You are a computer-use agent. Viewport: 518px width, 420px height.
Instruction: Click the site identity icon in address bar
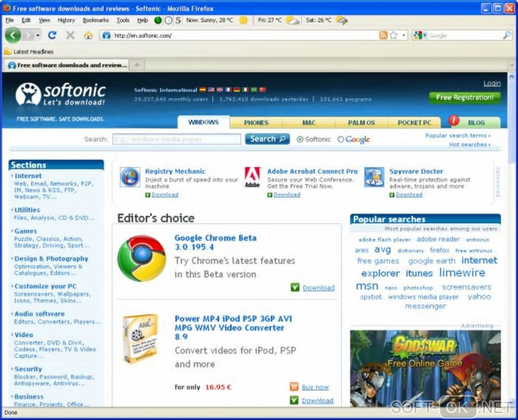click(x=106, y=36)
